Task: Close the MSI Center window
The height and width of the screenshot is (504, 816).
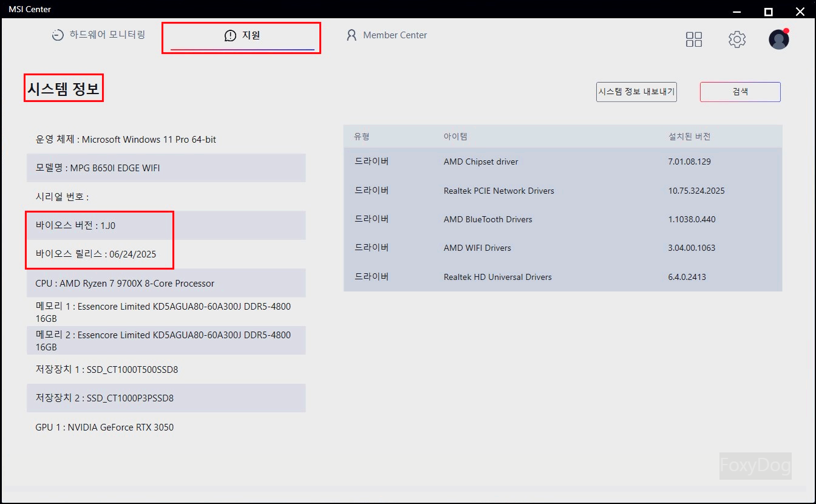Action: (x=798, y=10)
